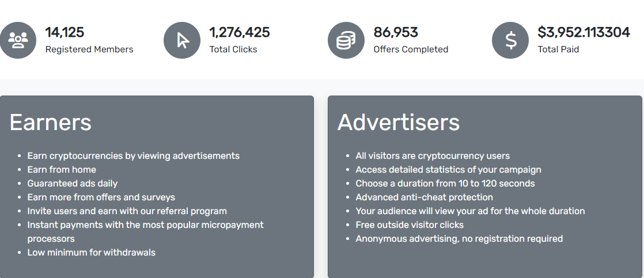Viewport: 644px width, 278px height.
Task: Click the Total Clicks label
Action: (233, 49)
